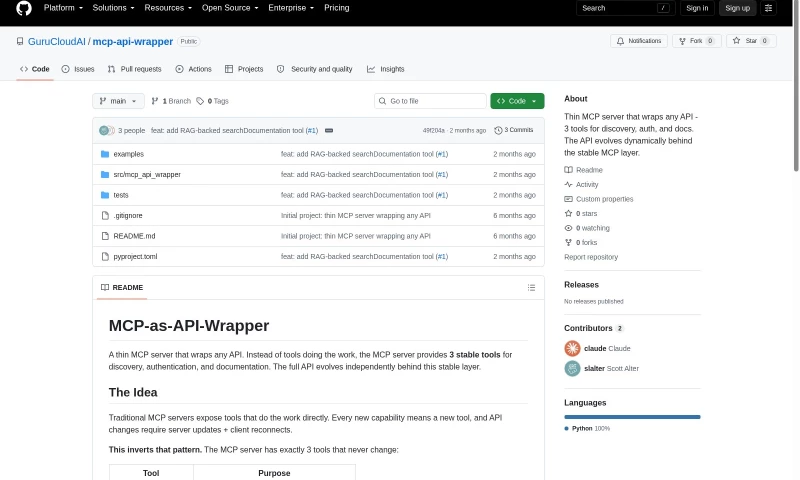View the 3 Commits history
The height and width of the screenshot is (480, 800).
(x=514, y=130)
